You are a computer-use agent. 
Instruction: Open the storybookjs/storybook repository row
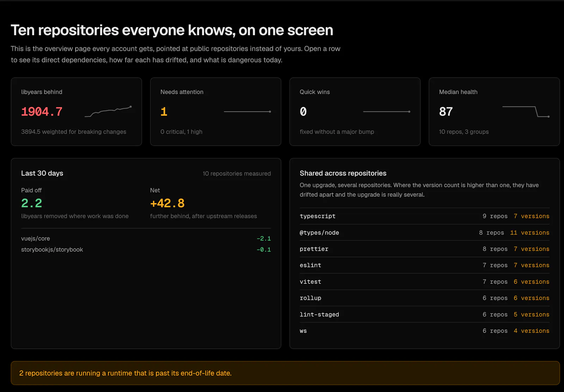[146, 250]
